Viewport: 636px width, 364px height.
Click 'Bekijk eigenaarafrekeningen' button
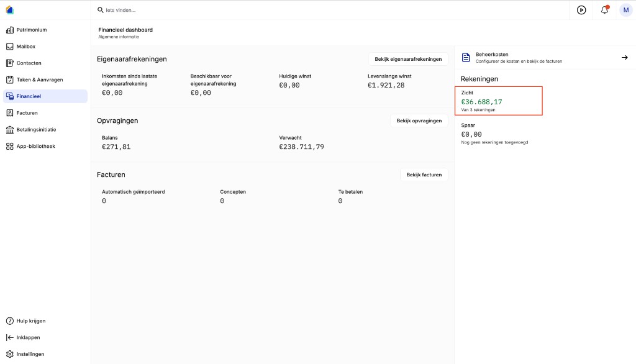click(408, 59)
